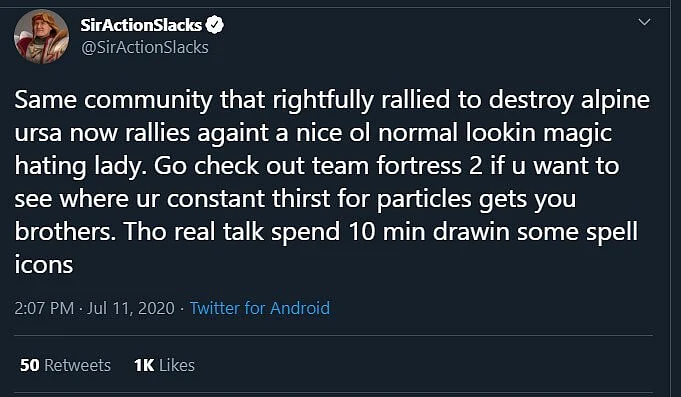Click the word Retweets label
The height and width of the screenshot is (397, 681).
pos(77,365)
